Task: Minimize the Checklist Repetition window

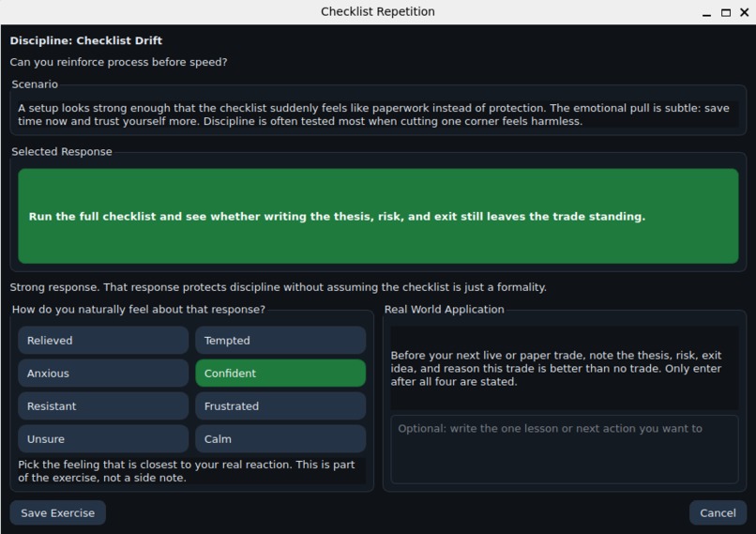Action: tap(707, 12)
